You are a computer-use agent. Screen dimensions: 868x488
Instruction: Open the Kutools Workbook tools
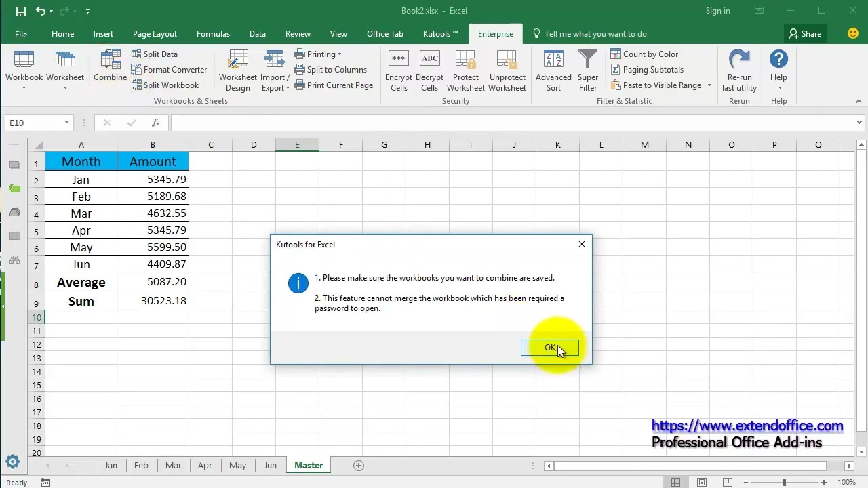(x=24, y=70)
